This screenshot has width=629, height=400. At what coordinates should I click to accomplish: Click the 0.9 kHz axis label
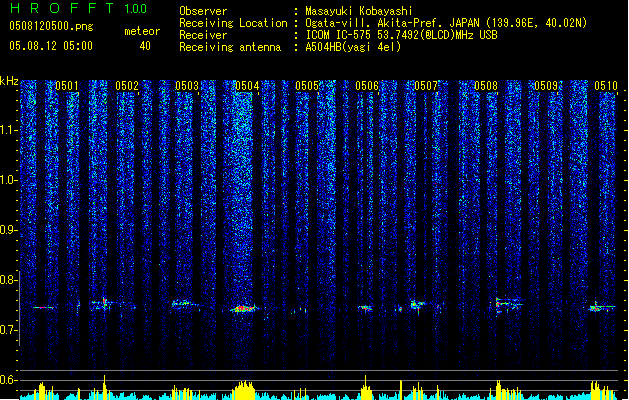coord(9,230)
